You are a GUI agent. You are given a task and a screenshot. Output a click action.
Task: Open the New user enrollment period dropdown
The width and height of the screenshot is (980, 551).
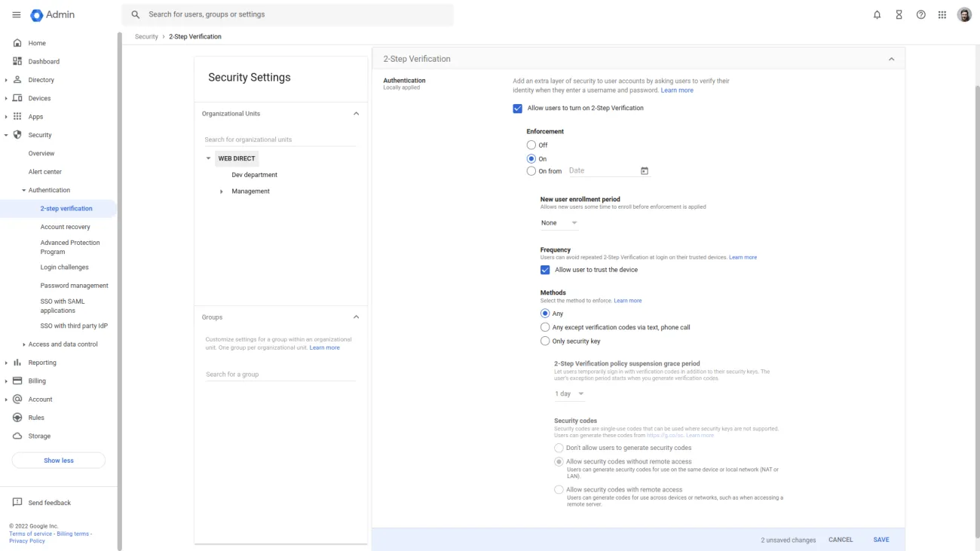tap(559, 222)
